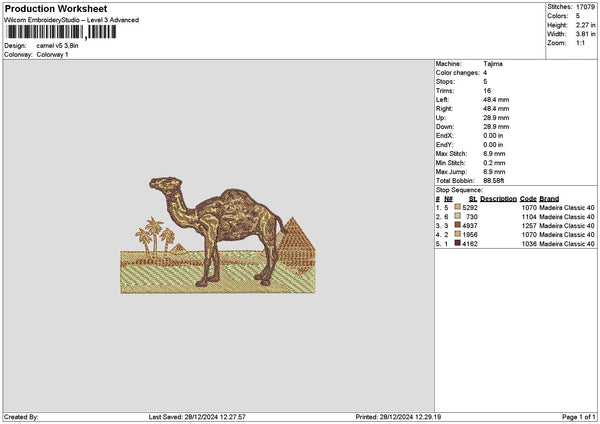Click the Code column header
This screenshot has height=424, width=600.
[528, 198]
